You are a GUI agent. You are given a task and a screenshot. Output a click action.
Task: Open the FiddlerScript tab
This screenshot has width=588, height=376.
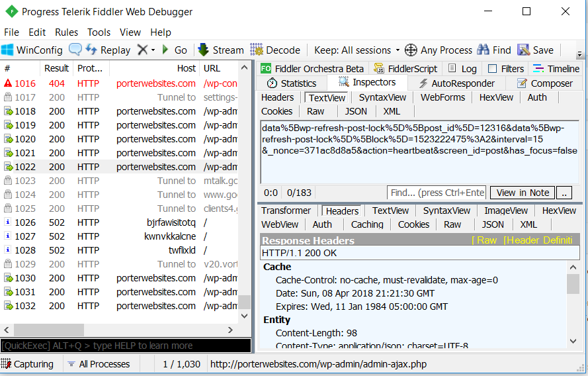tap(405, 69)
